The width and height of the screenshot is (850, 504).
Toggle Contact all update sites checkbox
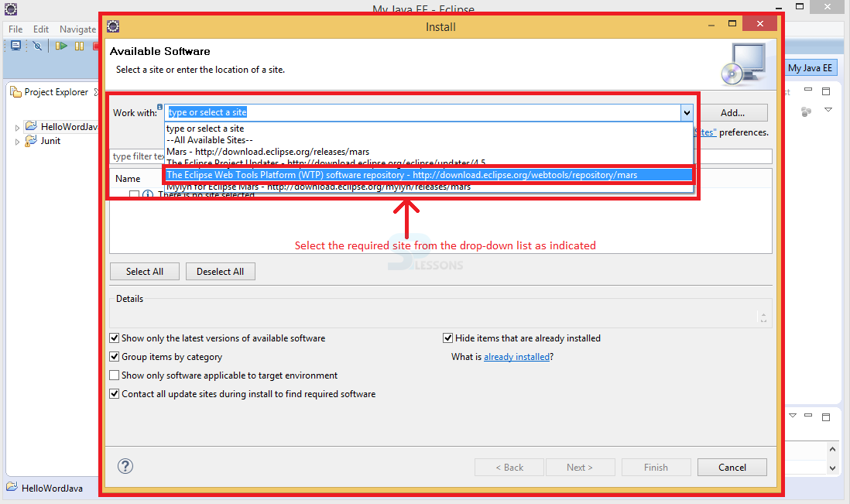[x=115, y=394]
